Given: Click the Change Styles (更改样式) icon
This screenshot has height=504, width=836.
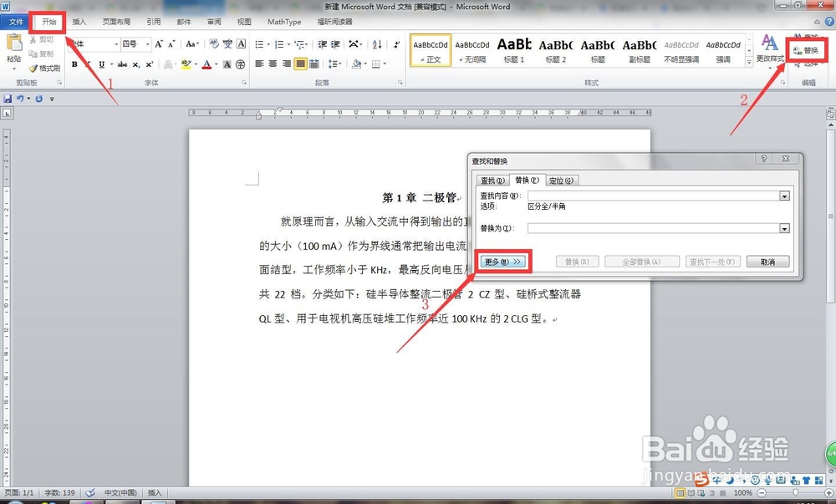Looking at the screenshot, I should point(770,49).
